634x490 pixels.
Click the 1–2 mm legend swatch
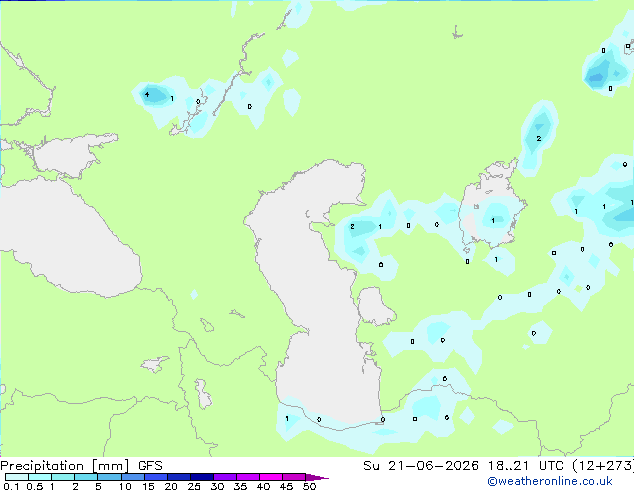63,477
